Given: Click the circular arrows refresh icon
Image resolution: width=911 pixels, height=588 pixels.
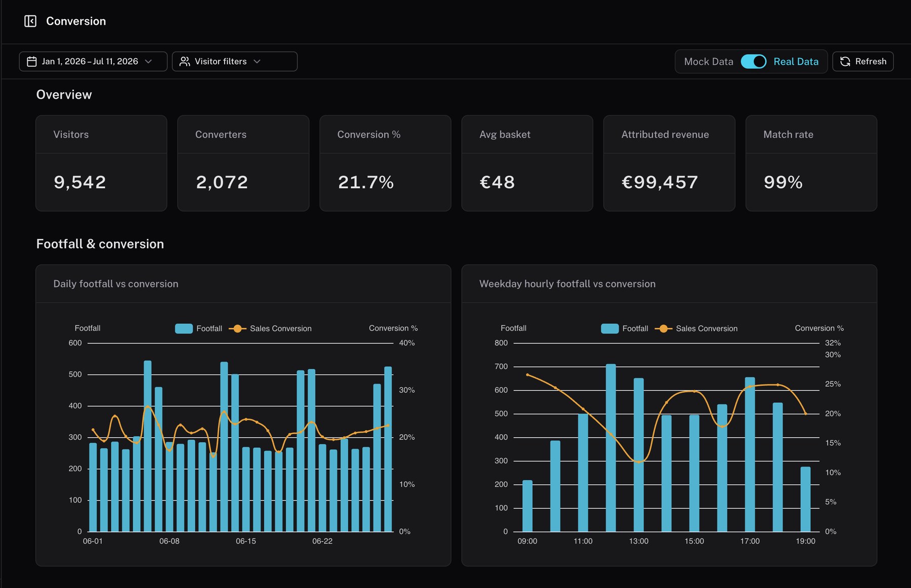Looking at the screenshot, I should [x=845, y=62].
